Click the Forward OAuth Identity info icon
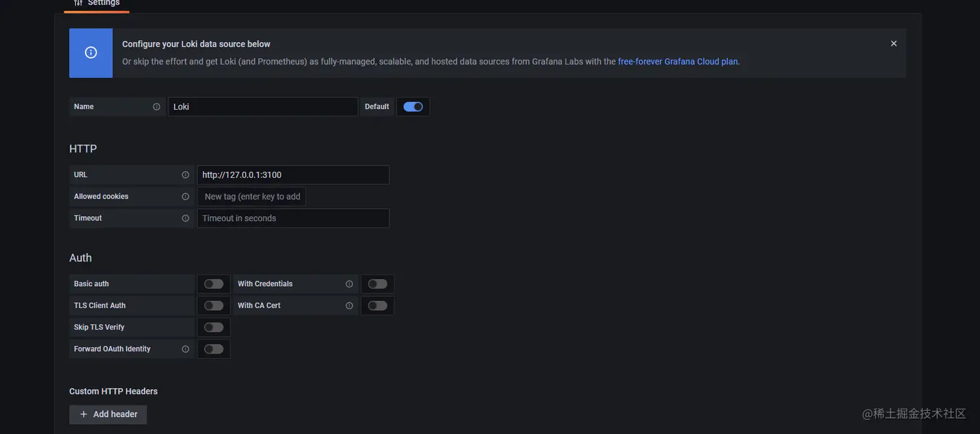This screenshot has height=434, width=980. tap(185, 349)
